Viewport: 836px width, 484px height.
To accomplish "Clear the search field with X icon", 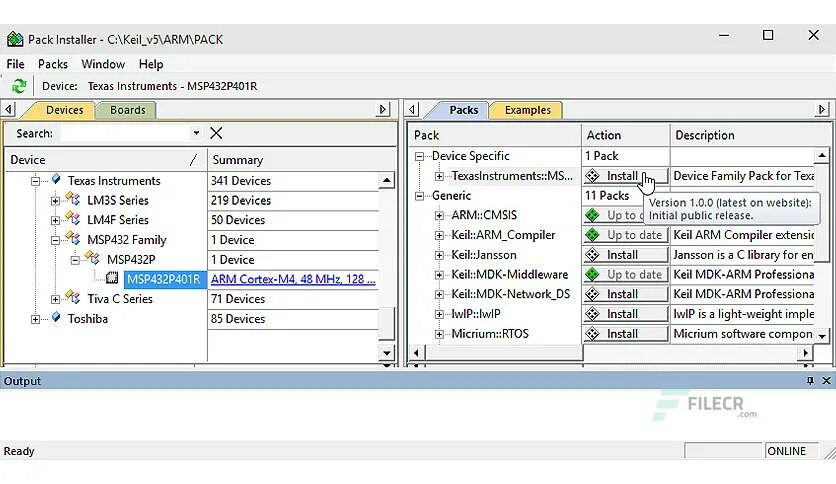I will pos(216,133).
